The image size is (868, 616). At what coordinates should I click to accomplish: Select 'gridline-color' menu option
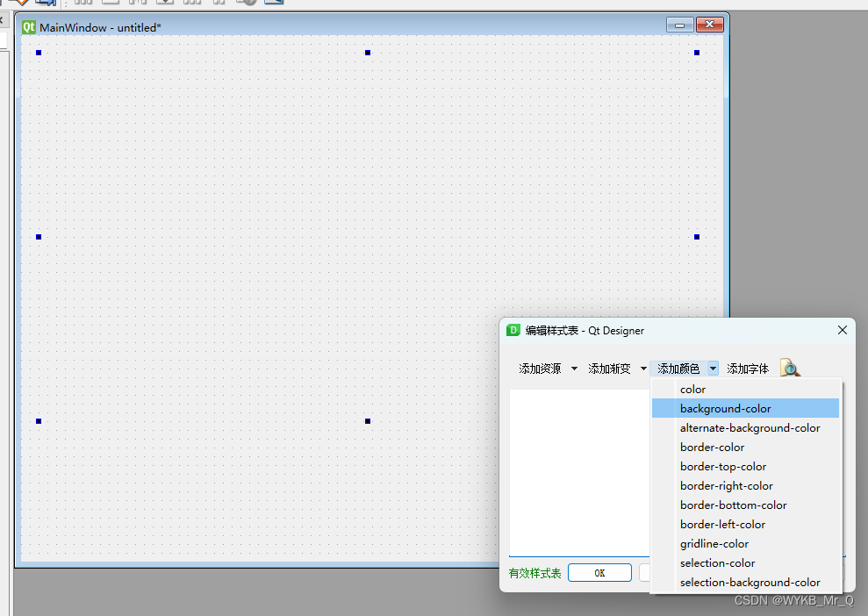tap(745, 543)
